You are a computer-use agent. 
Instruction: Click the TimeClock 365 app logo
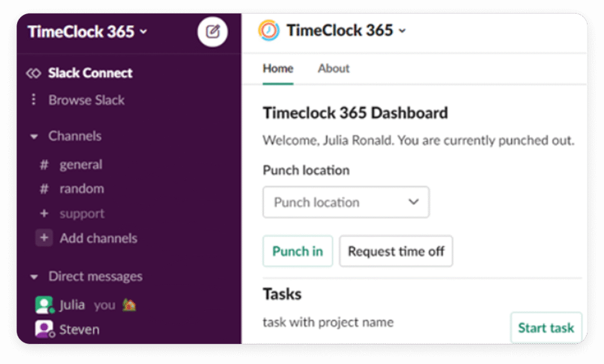(269, 31)
